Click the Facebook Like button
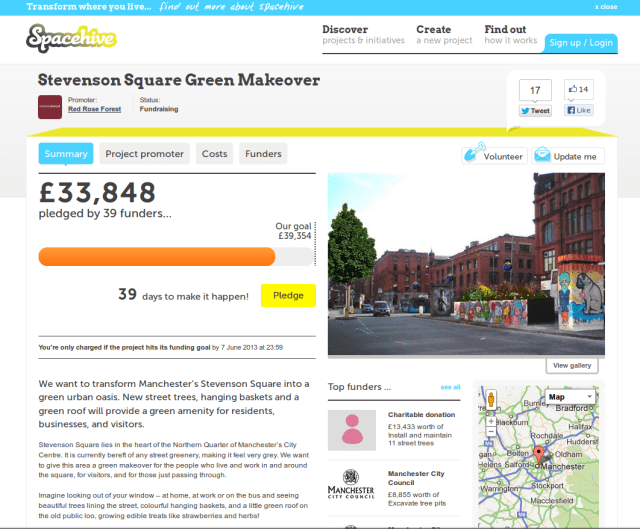This screenshot has height=529, width=640. click(579, 110)
